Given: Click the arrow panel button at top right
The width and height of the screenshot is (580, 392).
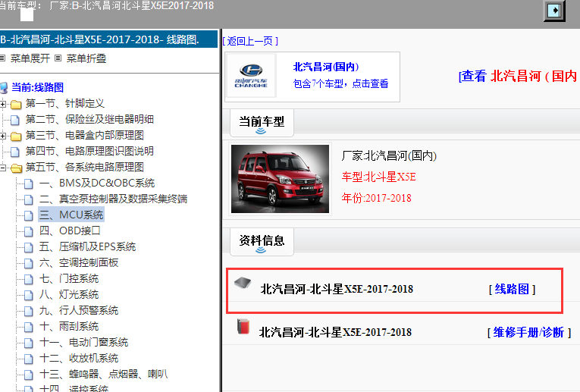Looking at the screenshot, I should click(x=554, y=11).
